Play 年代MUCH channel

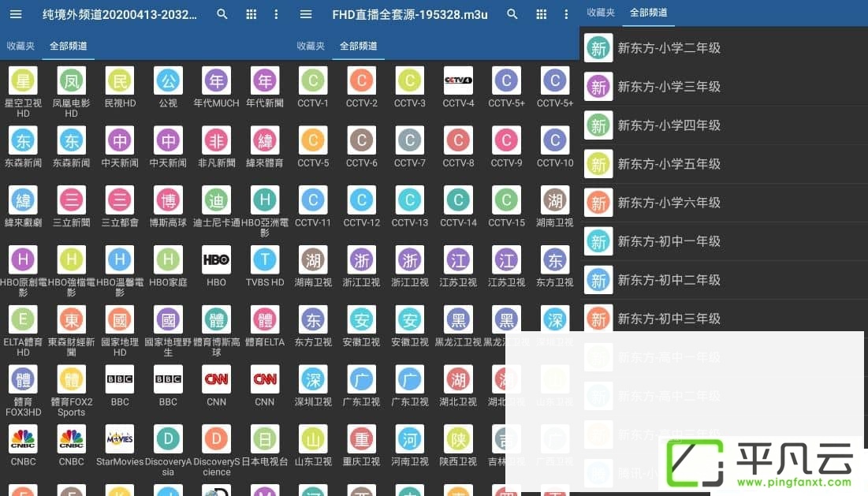[217, 87]
